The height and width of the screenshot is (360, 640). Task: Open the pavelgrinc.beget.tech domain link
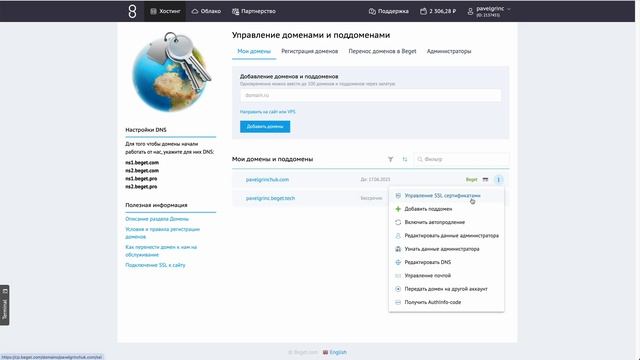pyautogui.click(x=270, y=198)
